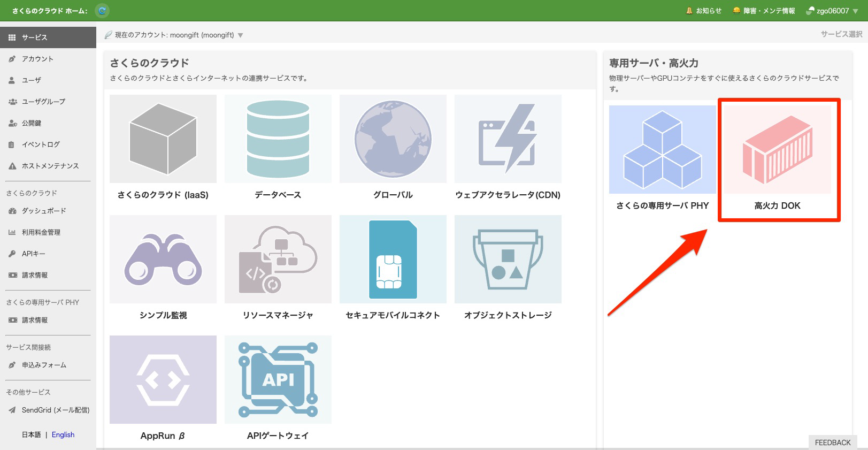Open the データベース service icon
Image resolution: width=868 pixels, height=450 pixels.
coord(278,139)
